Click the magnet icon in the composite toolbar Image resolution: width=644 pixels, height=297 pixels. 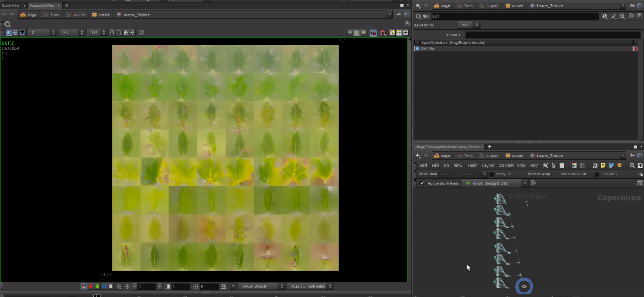(x=383, y=33)
